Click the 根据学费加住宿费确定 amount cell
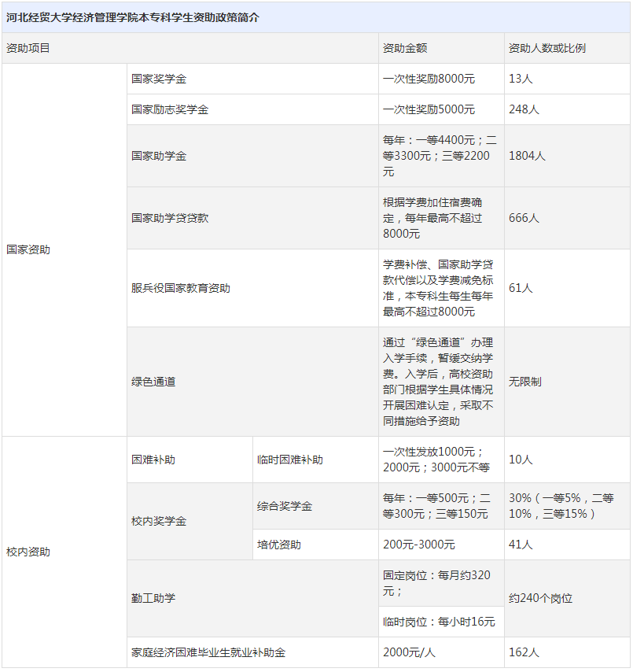The width and height of the screenshot is (633, 672). (x=442, y=218)
